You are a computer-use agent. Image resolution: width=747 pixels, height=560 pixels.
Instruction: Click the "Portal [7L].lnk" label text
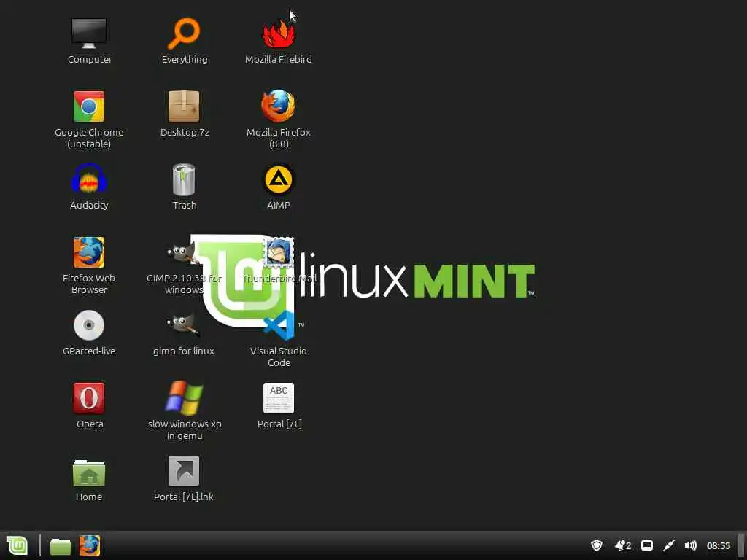184,497
